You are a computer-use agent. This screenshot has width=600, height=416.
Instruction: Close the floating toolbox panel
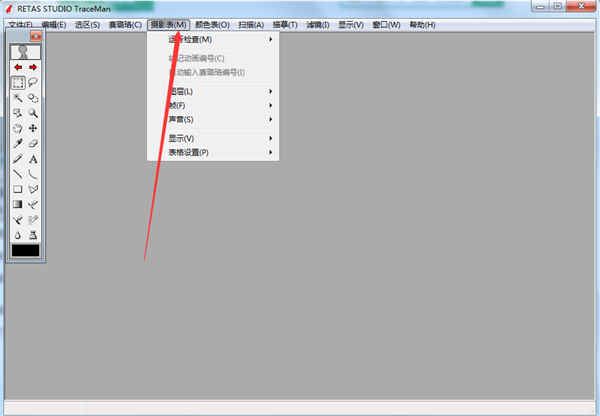(x=36, y=36)
